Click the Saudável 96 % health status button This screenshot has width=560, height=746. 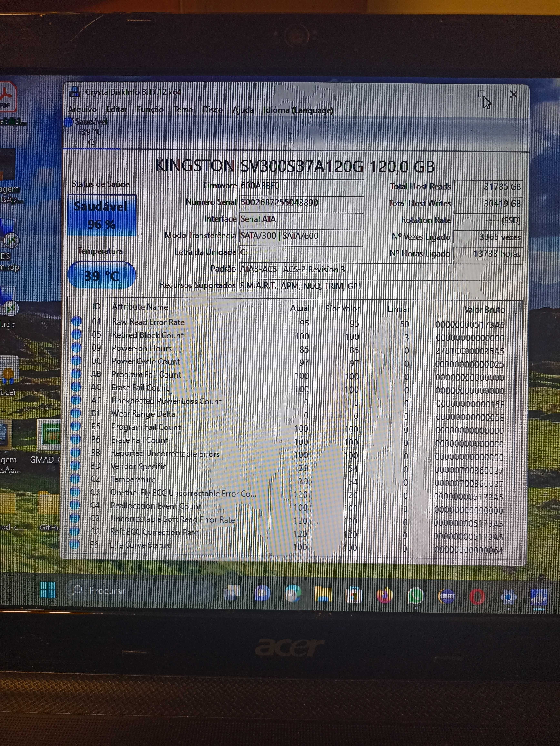coord(102,215)
